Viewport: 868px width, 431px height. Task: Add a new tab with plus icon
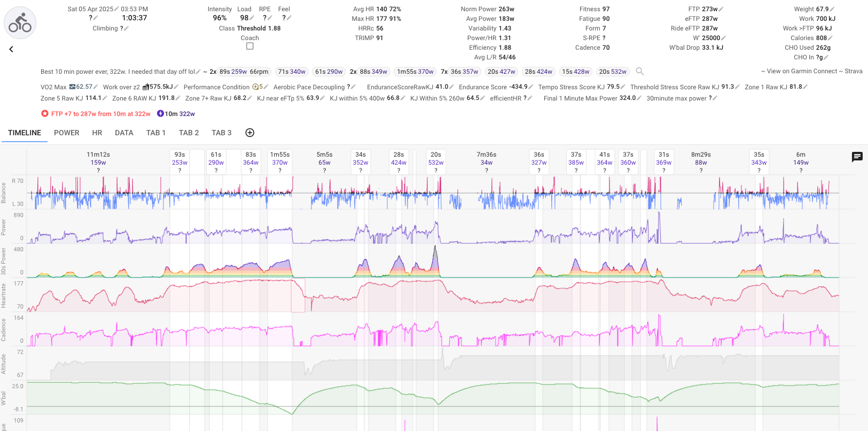click(249, 133)
